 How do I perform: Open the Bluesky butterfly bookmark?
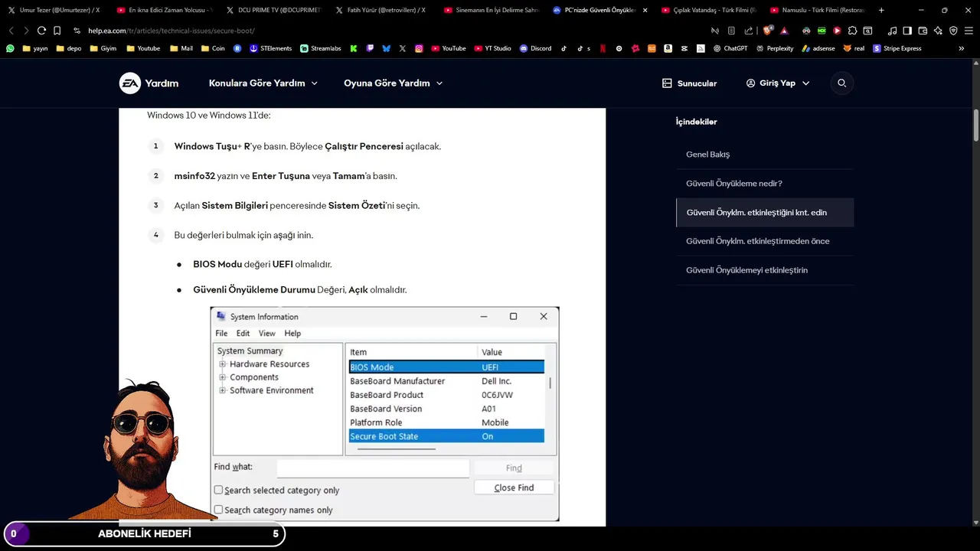(386, 48)
